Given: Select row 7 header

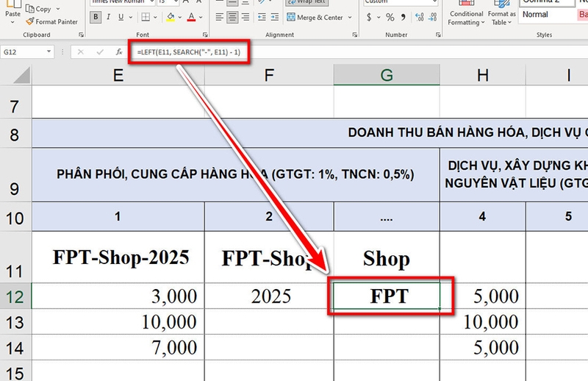Looking at the screenshot, I should [x=15, y=102].
